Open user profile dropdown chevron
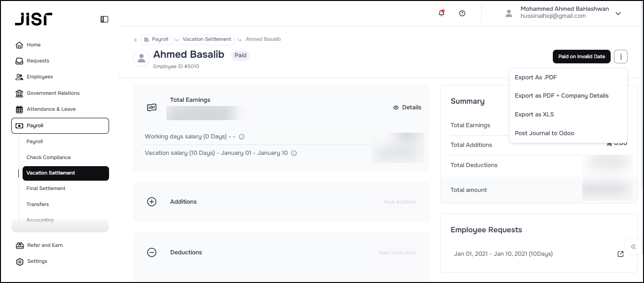 (x=618, y=14)
